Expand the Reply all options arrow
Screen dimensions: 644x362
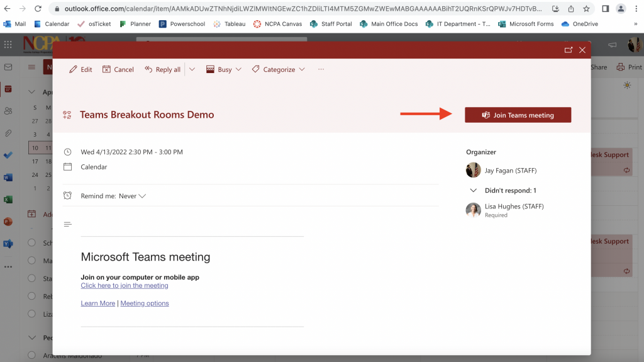[192, 69]
